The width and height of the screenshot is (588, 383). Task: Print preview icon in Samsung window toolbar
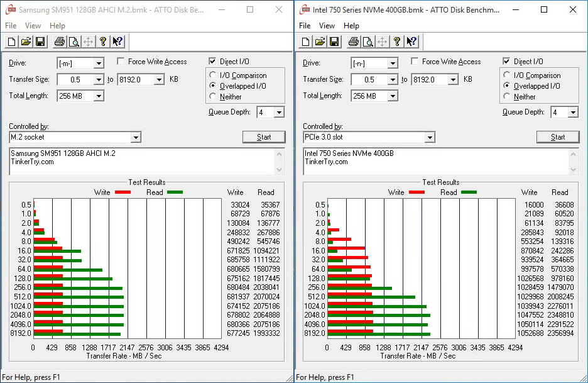pyautogui.click(x=74, y=42)
